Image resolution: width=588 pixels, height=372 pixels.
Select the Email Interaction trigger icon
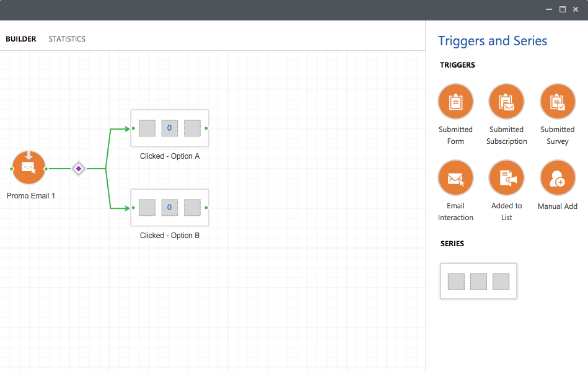[455, 178]
